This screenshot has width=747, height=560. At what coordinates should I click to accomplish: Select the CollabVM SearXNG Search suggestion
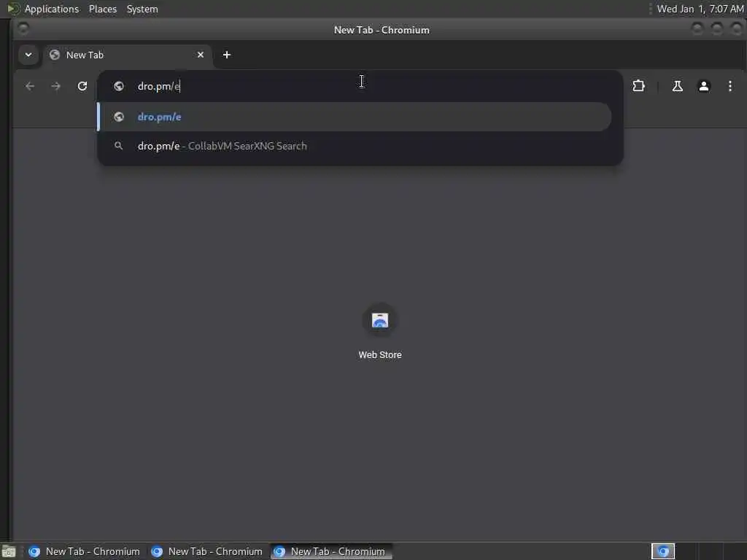pyautogui.click(x=355, y=146)
